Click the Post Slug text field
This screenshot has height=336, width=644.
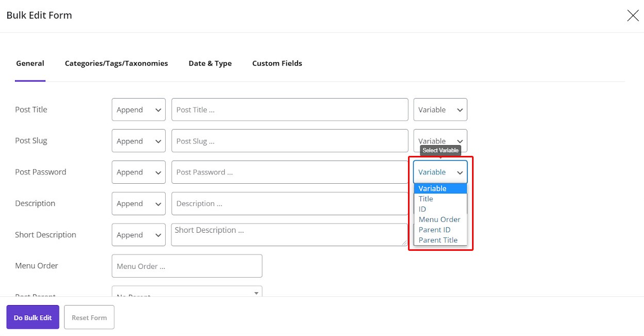290,141
